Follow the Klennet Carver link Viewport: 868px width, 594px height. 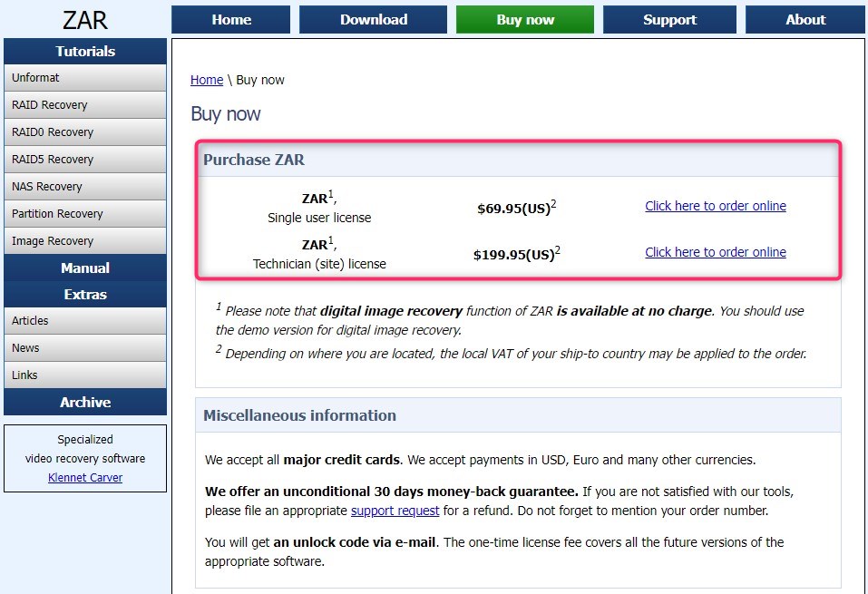pyautogui.click(x=85, y=477)
